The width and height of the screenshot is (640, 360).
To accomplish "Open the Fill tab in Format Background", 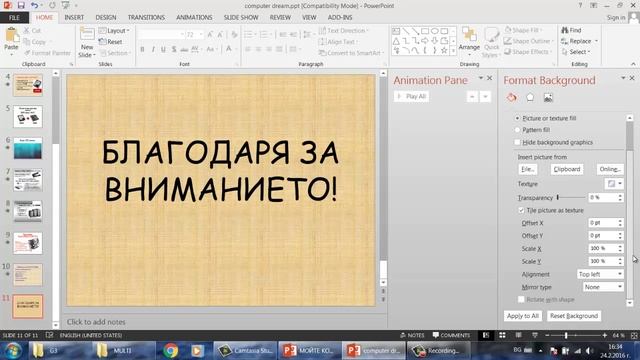I will pyautogui.click(x=511, y=98).
